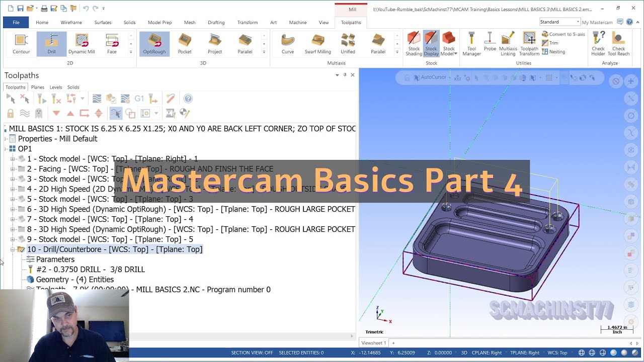Choose the Unified multiaxis toolpath
This screenshot has height=362, width=644.
coord(348,44)
